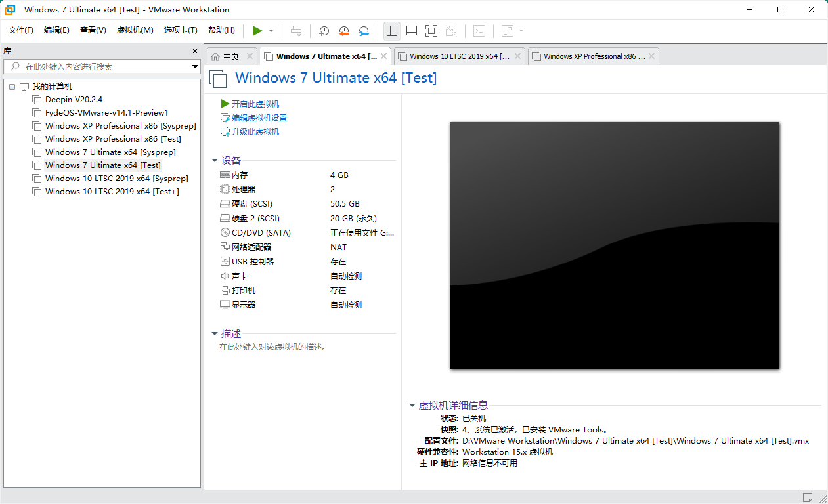Click the virtual machine screen preview thumbnail
828x504 pixels.
(614, 245)
